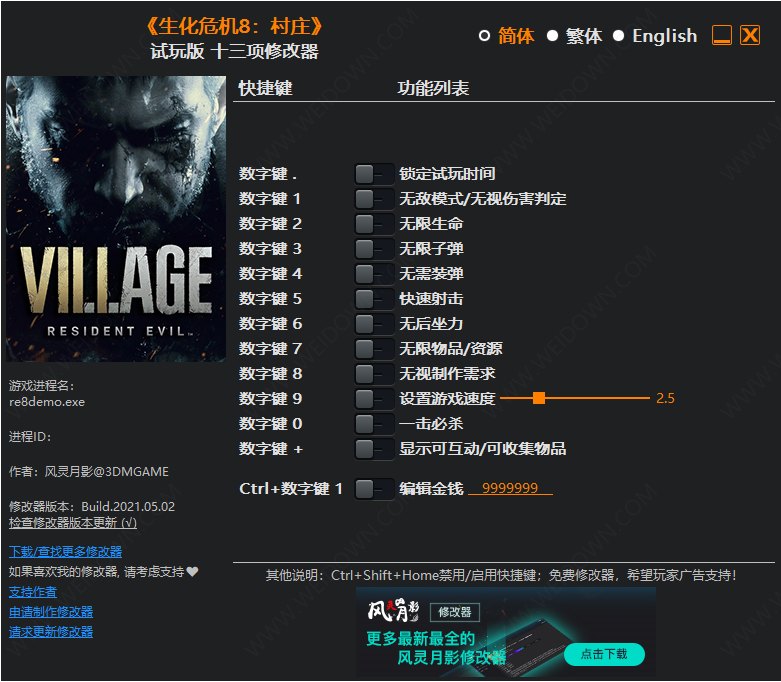The height and width of the screenshot is (682, 781).
Task: Click the 修改器 badge in banner
Action: 454,612
